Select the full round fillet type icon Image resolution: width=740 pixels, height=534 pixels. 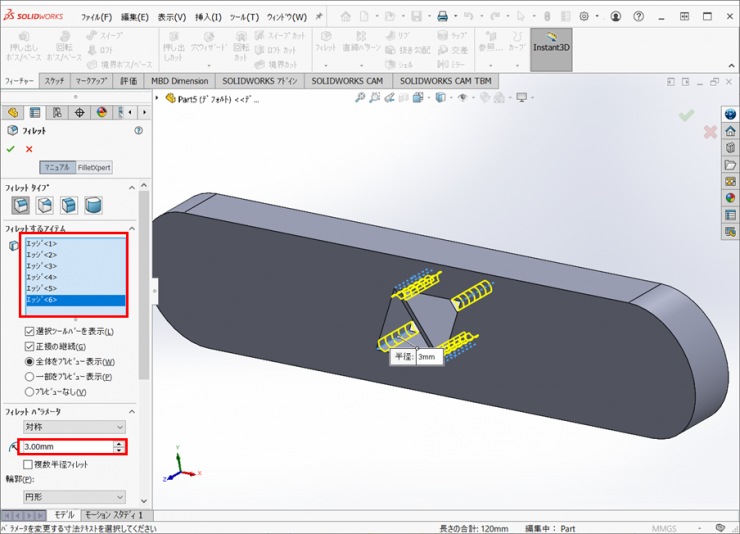(x=93, y=205)
